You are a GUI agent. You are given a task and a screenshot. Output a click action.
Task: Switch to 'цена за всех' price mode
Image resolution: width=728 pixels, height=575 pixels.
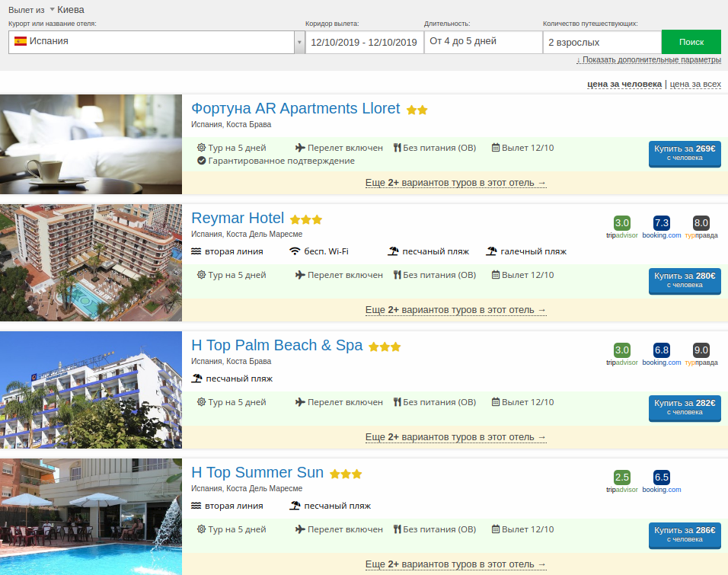[695, 84]
